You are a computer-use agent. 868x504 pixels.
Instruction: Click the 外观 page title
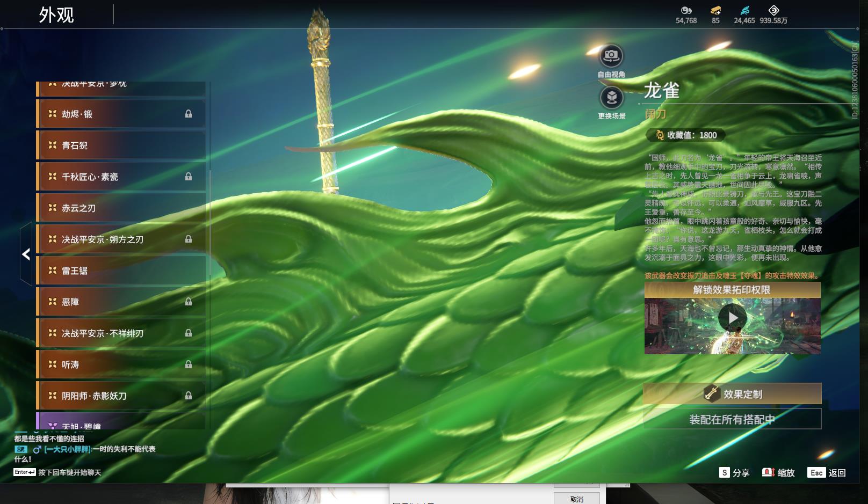(56, 15)
